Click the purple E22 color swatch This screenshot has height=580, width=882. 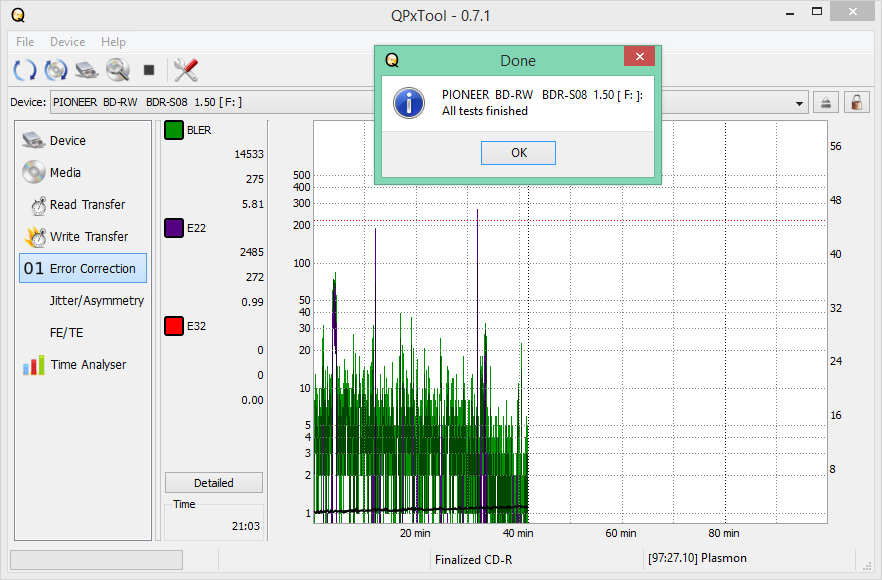(x=174, y=228)
